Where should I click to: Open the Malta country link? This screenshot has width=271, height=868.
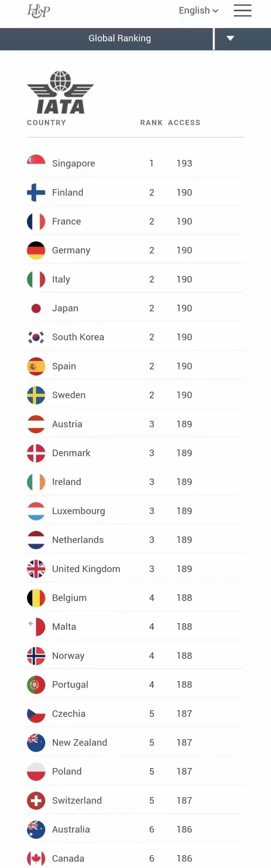64,627
